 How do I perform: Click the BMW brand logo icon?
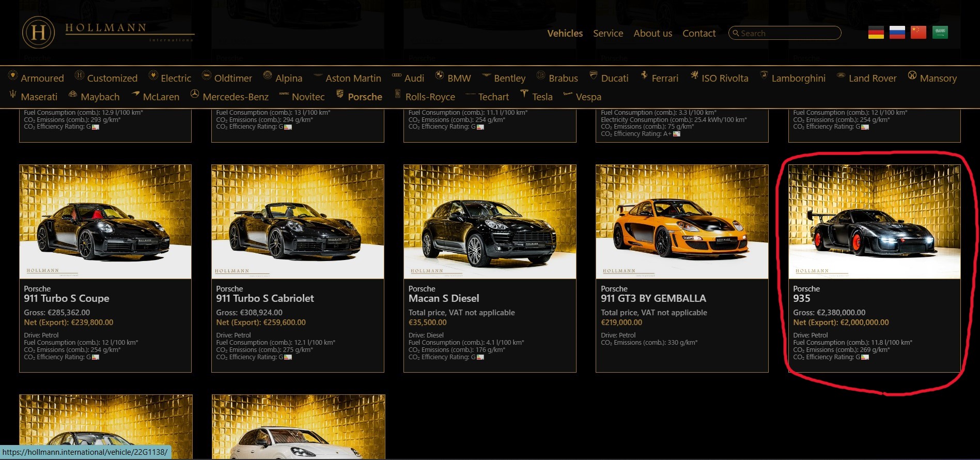click(x=440, y=75)
